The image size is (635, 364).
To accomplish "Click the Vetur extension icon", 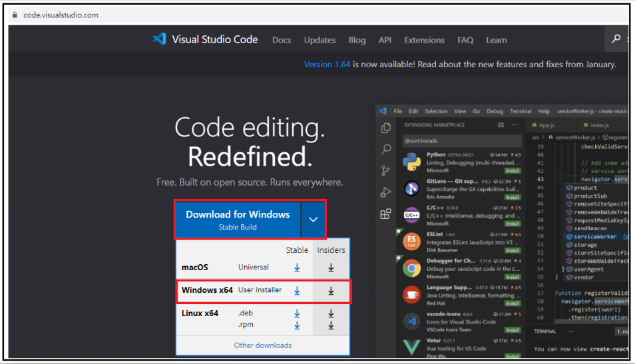I will click(411, 347).
